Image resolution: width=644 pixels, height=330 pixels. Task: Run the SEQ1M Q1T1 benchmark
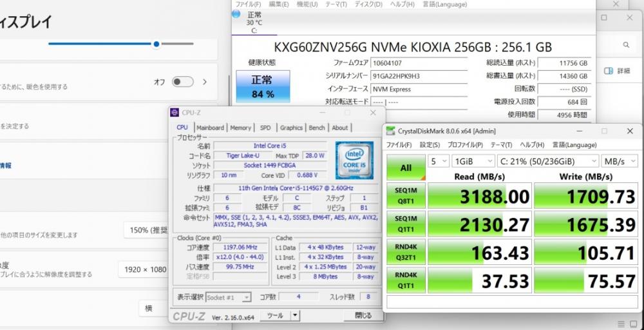click(x=406, y=224)
